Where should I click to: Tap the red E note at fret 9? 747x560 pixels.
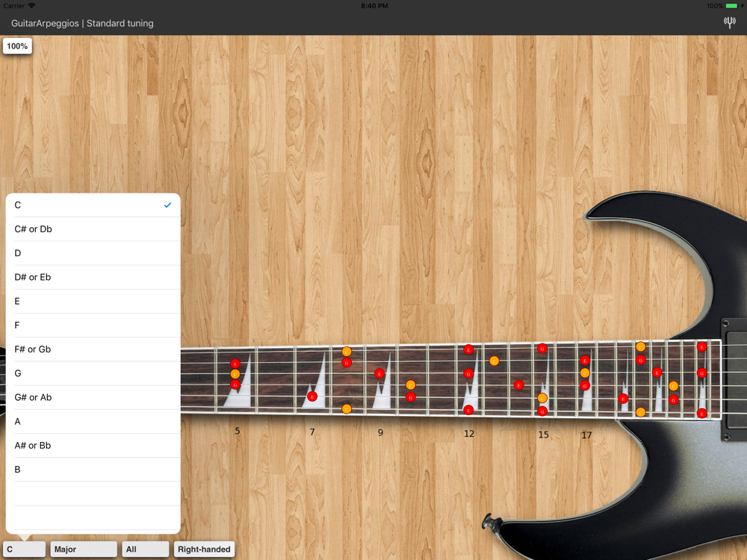click(x=379, y=373)
